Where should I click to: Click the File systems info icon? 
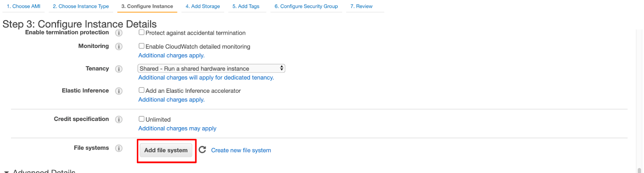point(119,149)
